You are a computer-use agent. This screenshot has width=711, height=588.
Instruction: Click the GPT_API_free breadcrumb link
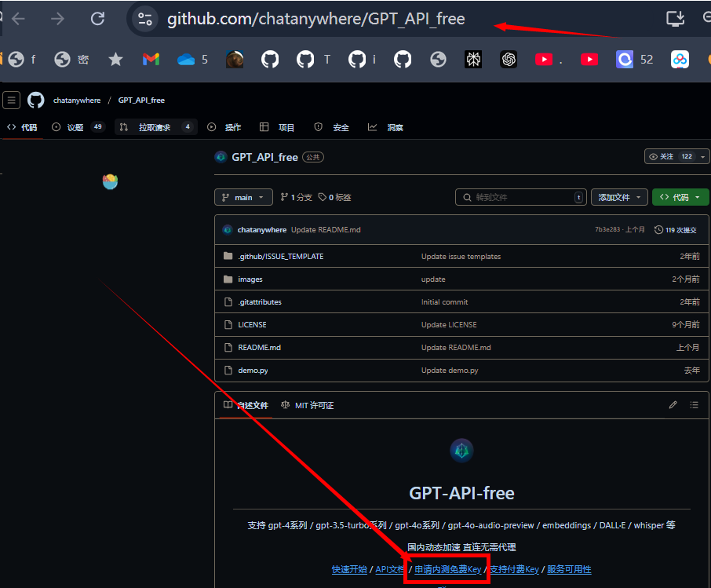click(141, 100)
